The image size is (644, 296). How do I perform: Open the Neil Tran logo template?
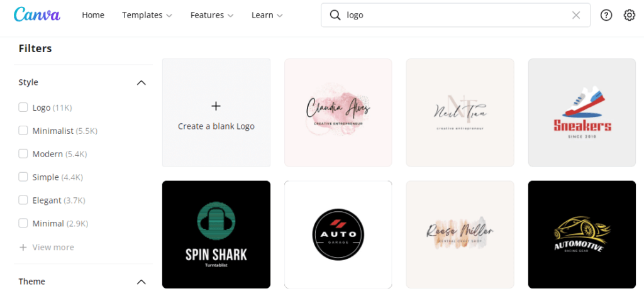(x=460, y=112)
